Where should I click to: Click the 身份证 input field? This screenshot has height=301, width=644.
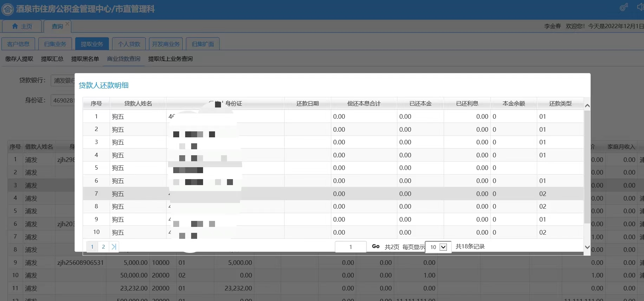point(63,100)
